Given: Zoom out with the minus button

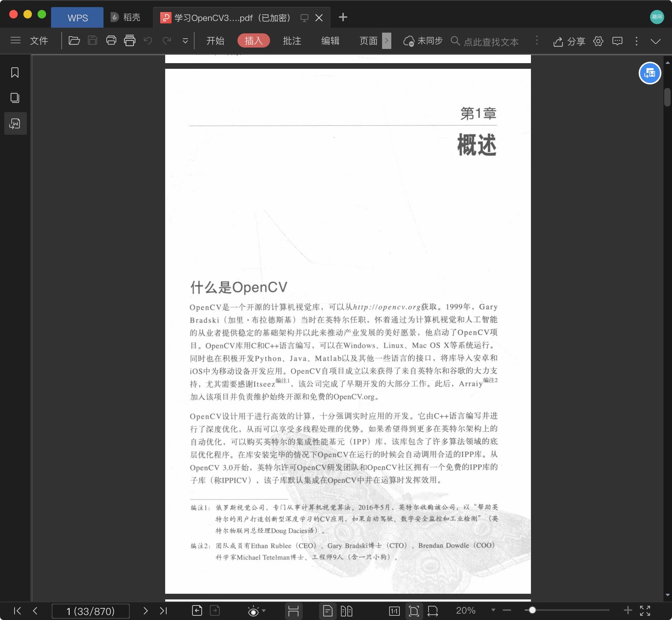Looking at the screenshot, I should click(507, 610).
